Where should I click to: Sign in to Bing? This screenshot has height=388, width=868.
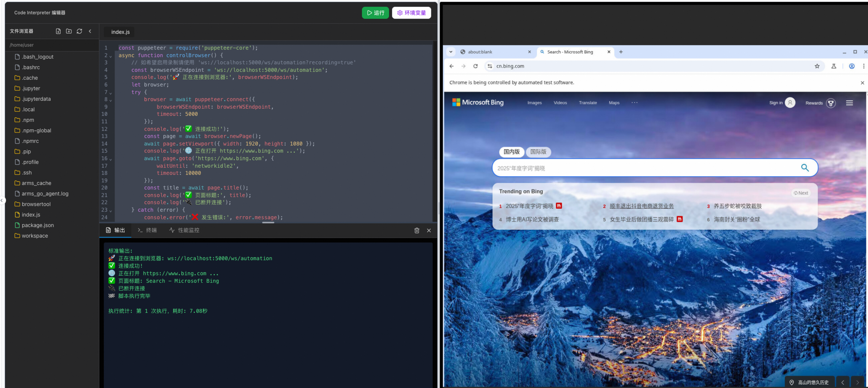pos(782,103)
